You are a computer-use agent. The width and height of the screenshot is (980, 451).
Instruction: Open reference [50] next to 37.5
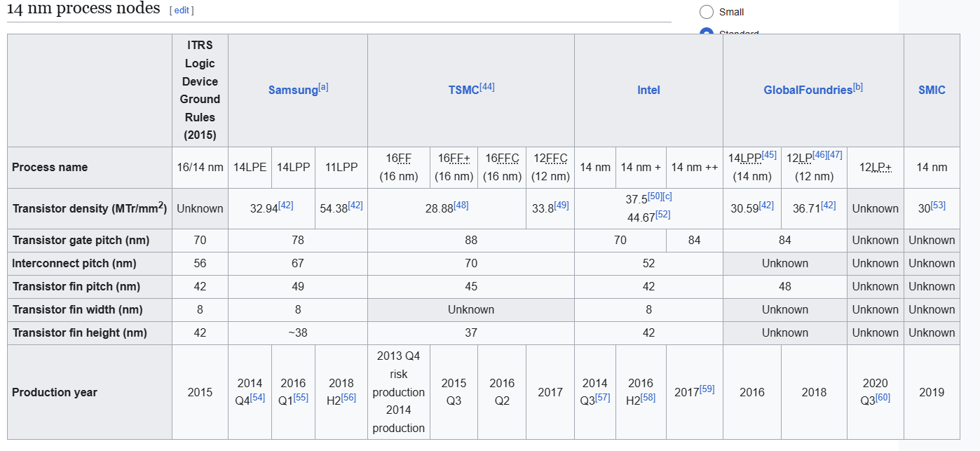[655, 196]
